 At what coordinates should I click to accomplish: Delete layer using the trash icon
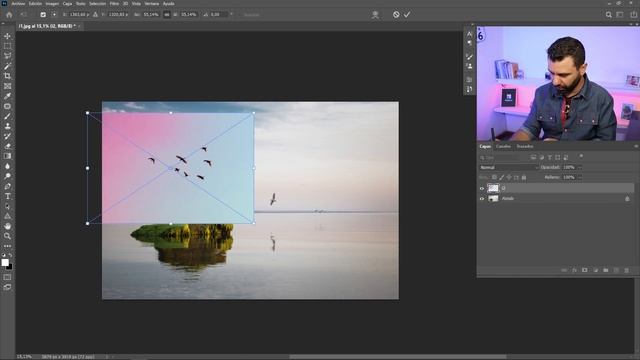627,270
